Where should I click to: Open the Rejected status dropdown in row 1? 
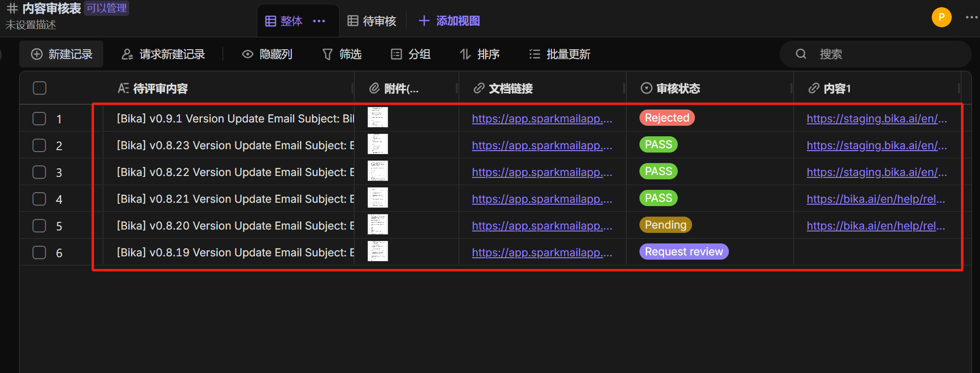point(667,118)
